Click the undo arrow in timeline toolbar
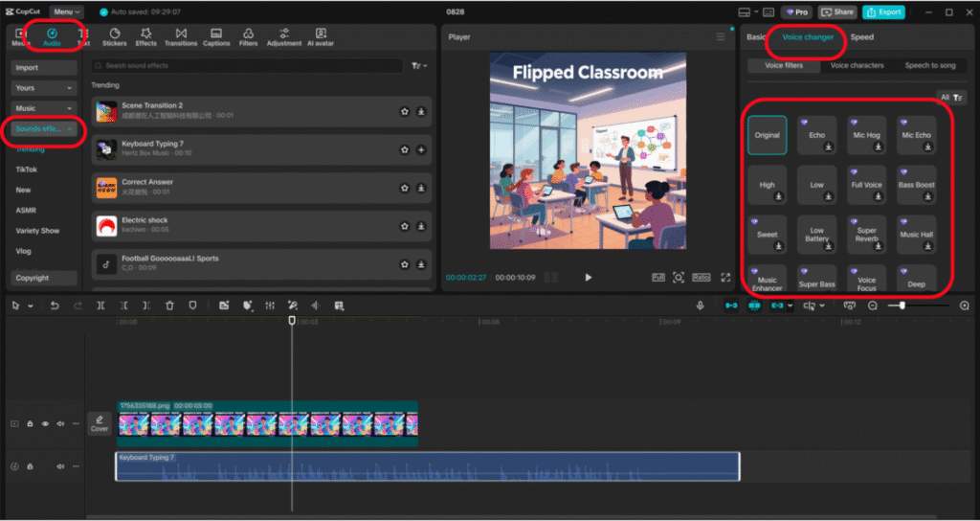The width and height of the screenshot is (980, 521). (x=55, y=306)
